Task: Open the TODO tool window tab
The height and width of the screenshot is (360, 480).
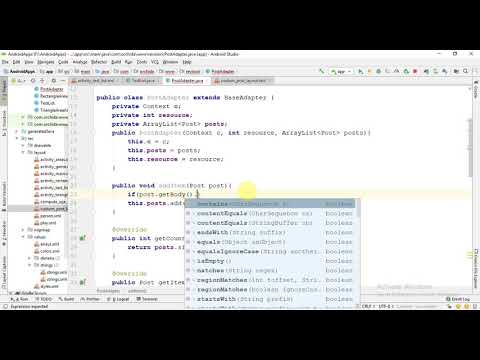Action: (x=43, y=299)
